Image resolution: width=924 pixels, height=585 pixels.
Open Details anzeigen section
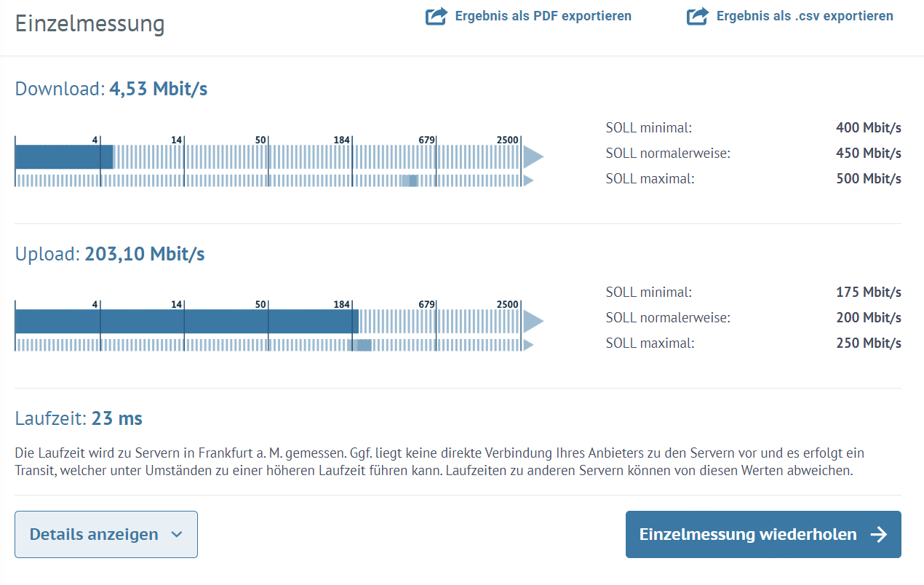106,535
